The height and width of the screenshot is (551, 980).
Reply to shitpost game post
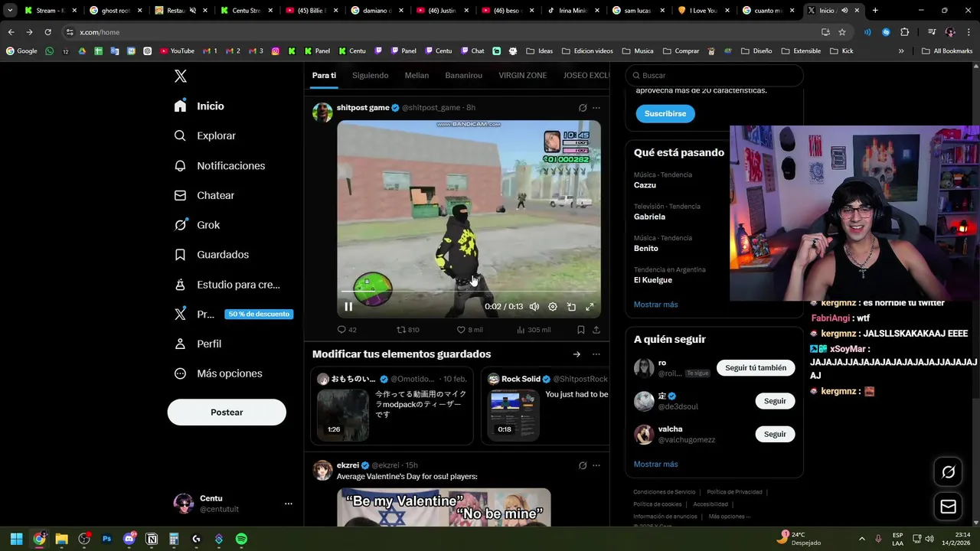tap(347, 330)
